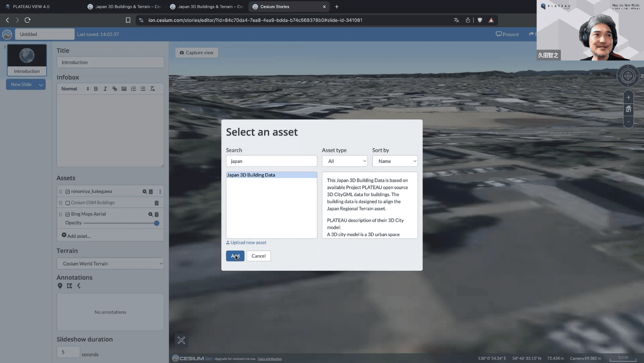Click the browser reload icon
Screen dimensions: 644x363
(27, 20)
